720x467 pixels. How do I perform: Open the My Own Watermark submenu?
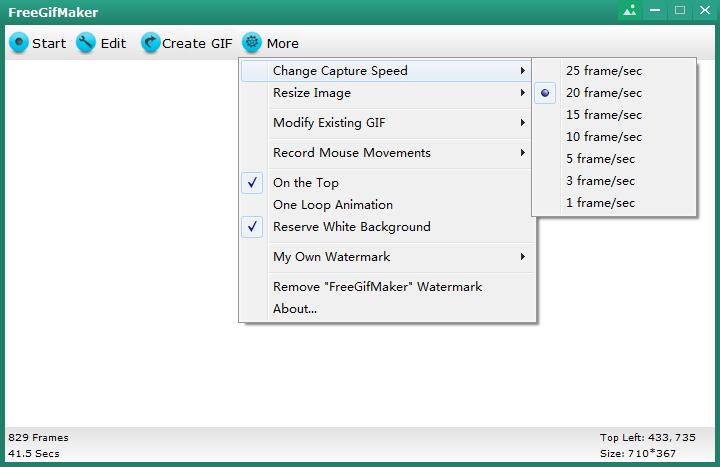(x=386, y=257)
